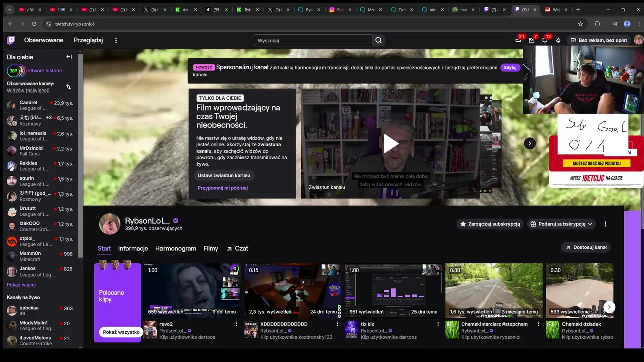
Task: Open RybsonLoL_ channel profile picture
Action: click(110, 224)
